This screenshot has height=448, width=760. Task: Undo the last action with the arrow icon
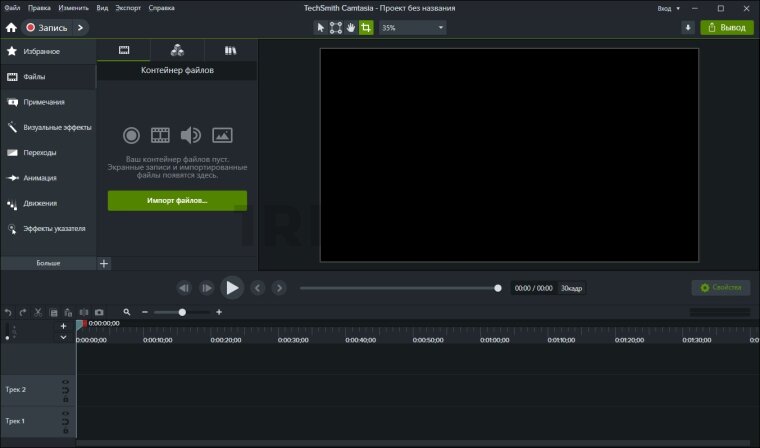pyautogui.click(x=8, y=312)
